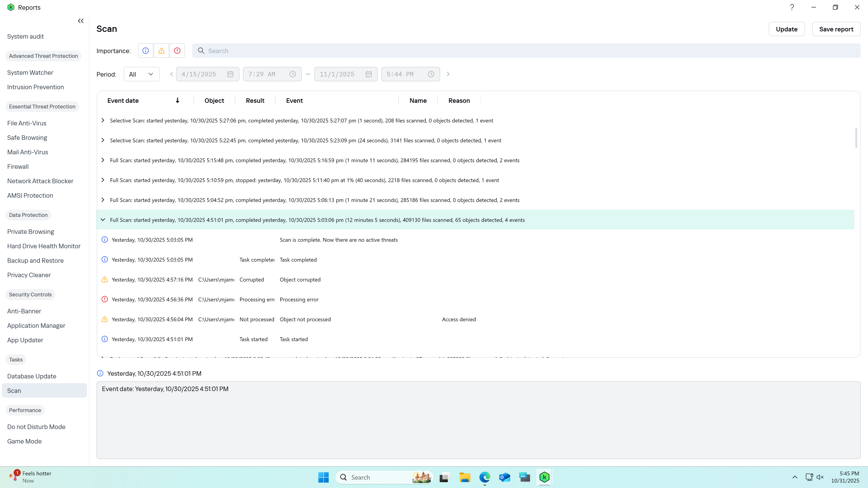Collapse Full Scan started 4:51:01 pm row
The image size is (868, 488).
tap(103, 220)
